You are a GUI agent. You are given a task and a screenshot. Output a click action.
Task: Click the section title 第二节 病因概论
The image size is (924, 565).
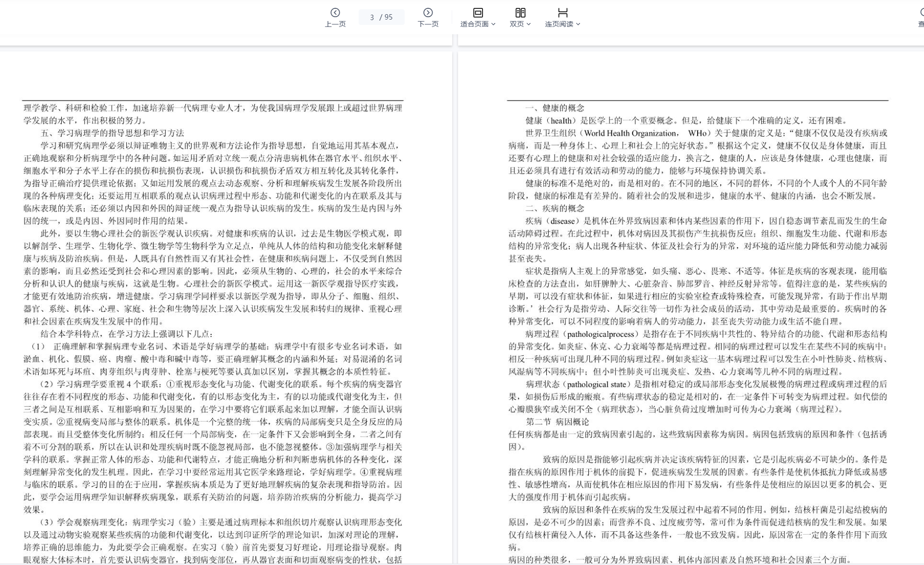click(x=558, y=422)
